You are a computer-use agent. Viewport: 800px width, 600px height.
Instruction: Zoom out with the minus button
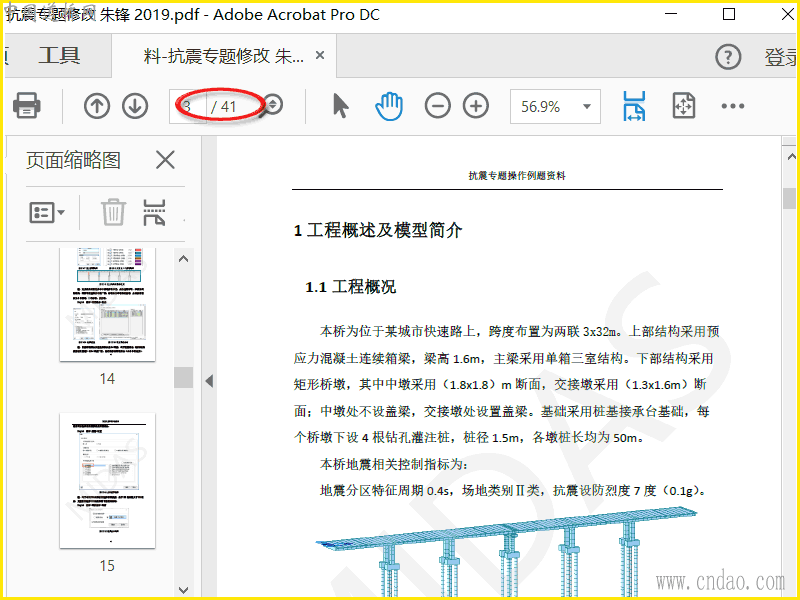[438, 106]
